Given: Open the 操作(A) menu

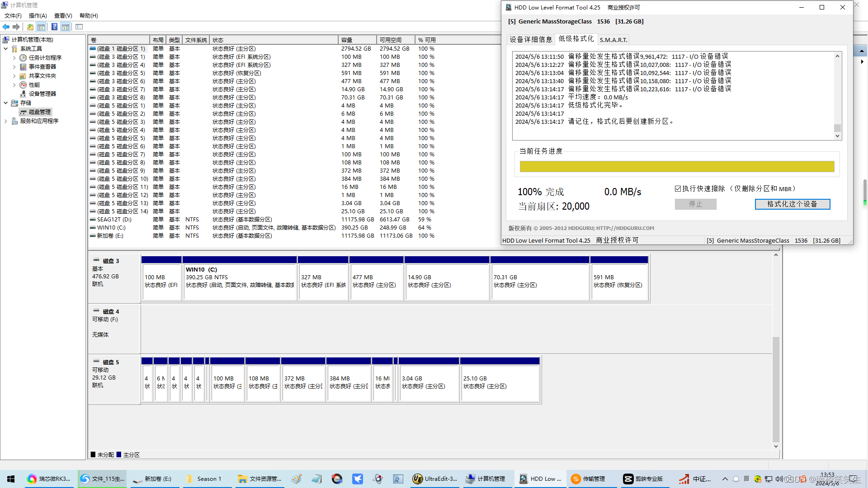Looking at the screenshot, I should click(x=38, y=15).
